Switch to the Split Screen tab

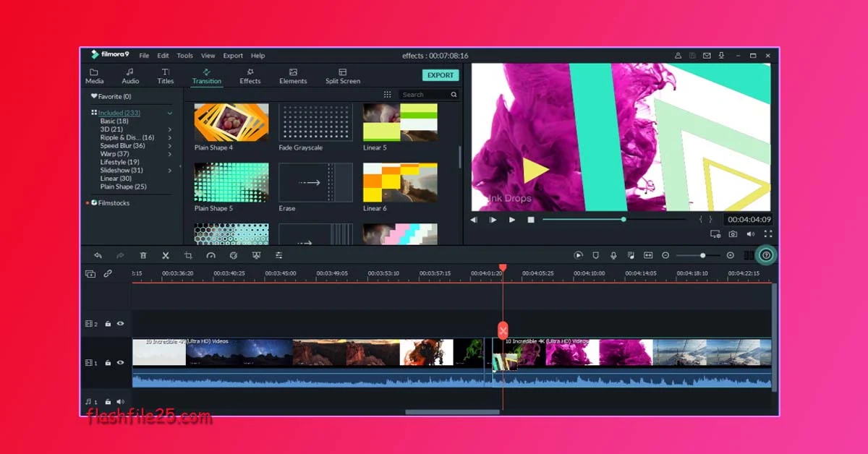pyautogui.click(x=343, y=76)
